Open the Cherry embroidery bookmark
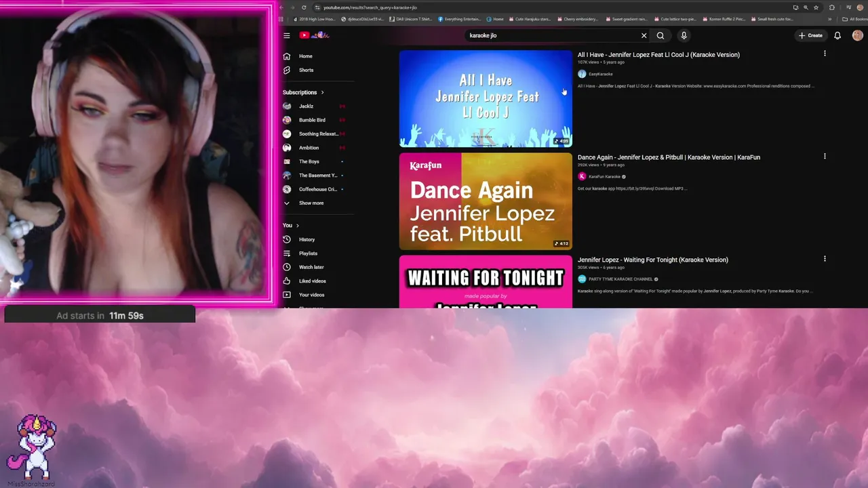The image size is (868, 488). [578, 19]
